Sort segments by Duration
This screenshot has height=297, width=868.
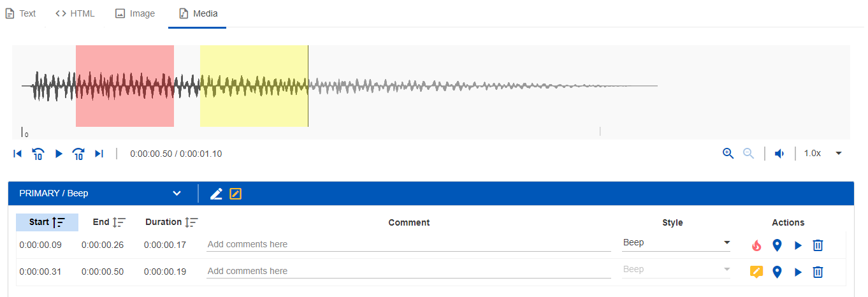pos(171,222)
